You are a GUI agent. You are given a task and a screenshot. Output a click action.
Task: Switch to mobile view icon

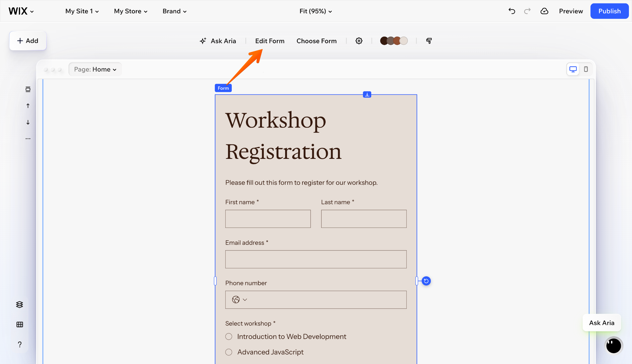tap(586, 69)
